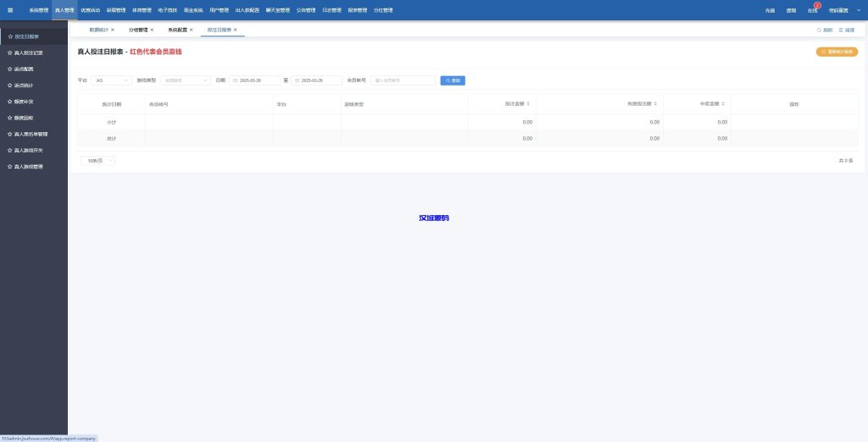Open the 用户管理 top menu
Screen dimensions: 868x442
coord(219,10)
